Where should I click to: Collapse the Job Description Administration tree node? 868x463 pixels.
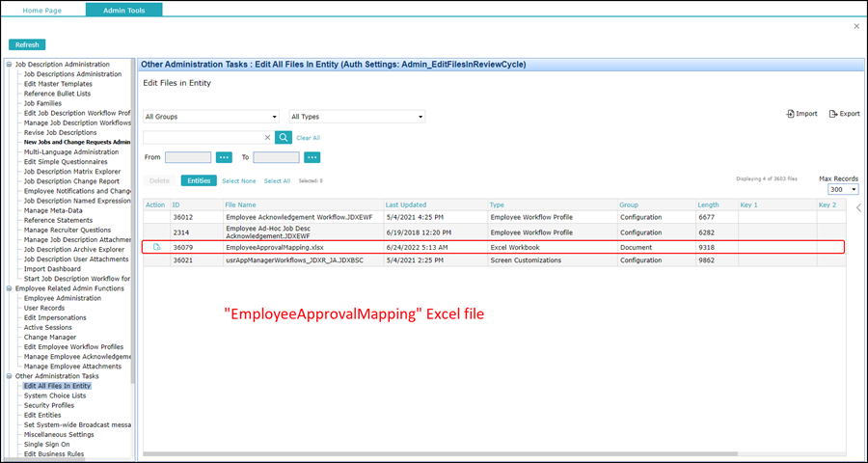click(10, 65)
